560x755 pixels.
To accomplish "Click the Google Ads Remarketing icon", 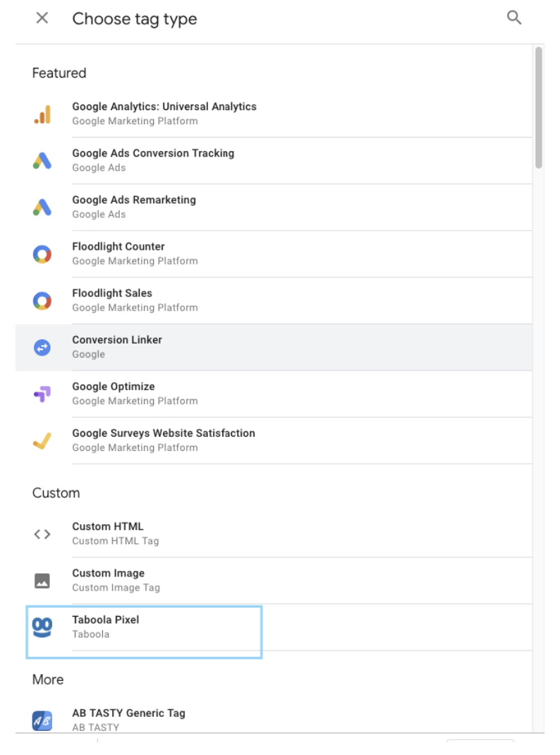I will click(42, 207).
